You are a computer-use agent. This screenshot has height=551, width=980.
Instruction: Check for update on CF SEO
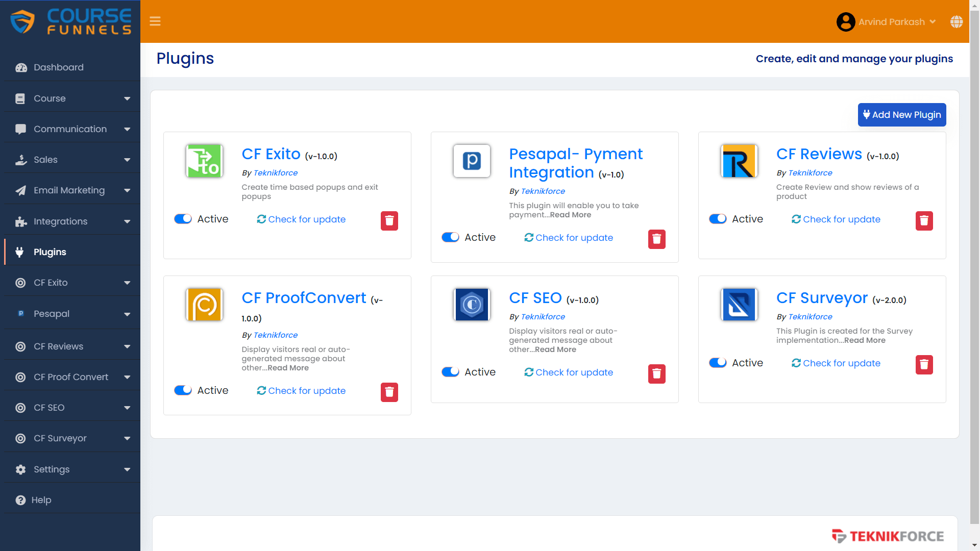coord(569,372)
